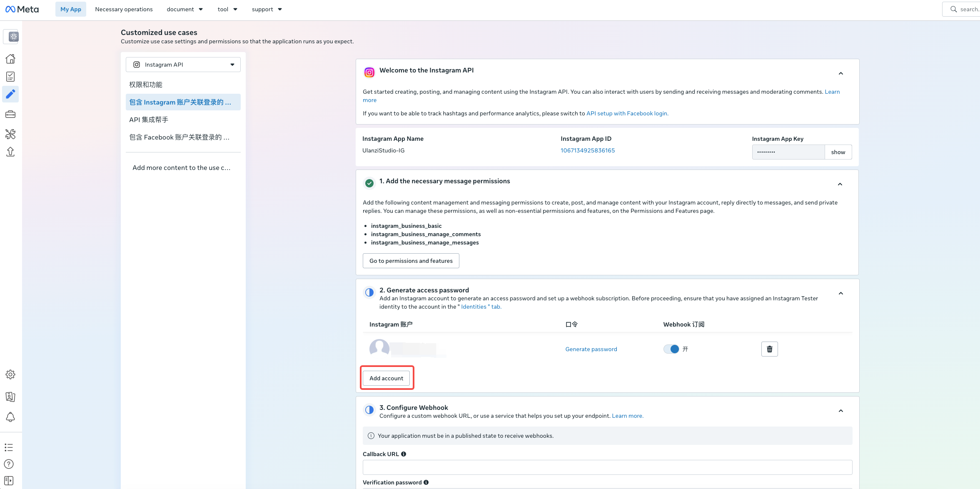Click the publish upload icon in sidebar
The image size is (980, 489).
10,152
